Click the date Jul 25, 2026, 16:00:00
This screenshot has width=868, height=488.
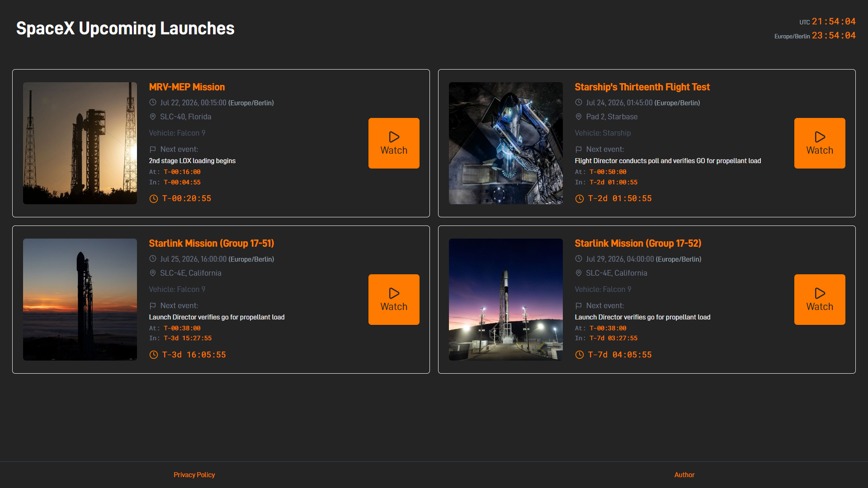click(x=193, y=259)
